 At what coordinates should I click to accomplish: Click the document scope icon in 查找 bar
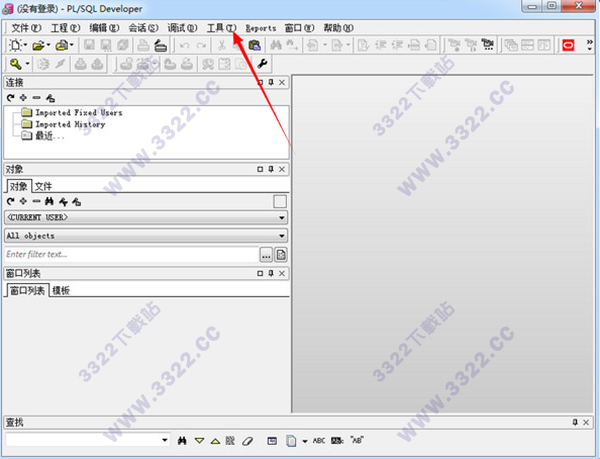click(291, 441)
